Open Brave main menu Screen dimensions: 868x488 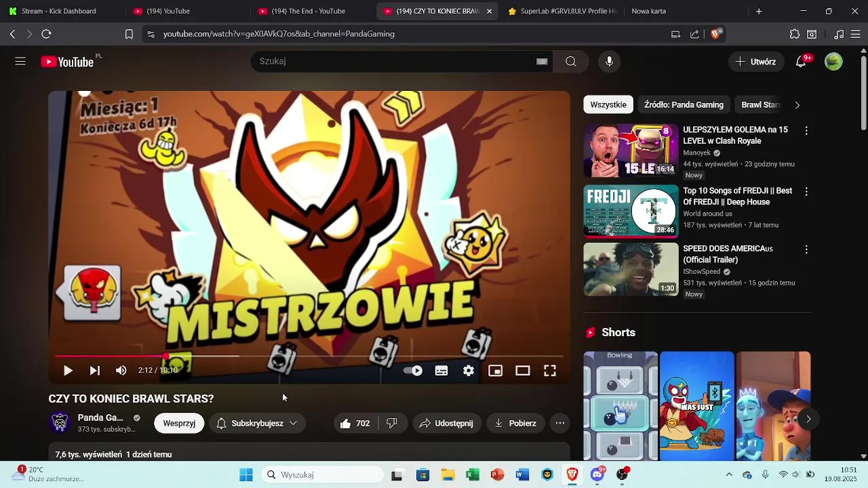pos(856,34)
